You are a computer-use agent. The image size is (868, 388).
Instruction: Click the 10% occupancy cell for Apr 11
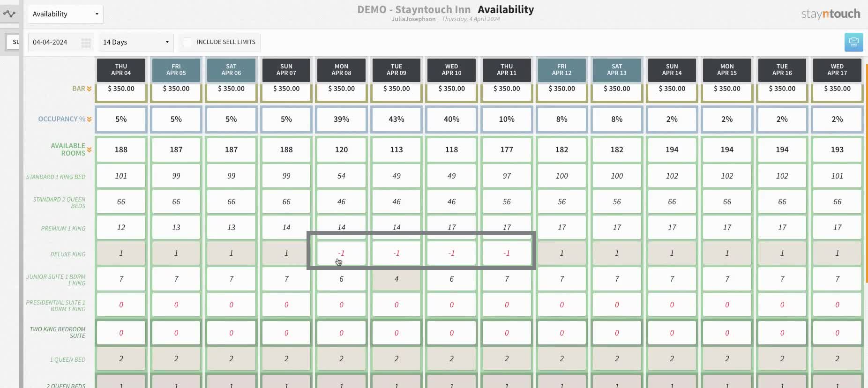(507, 119)
